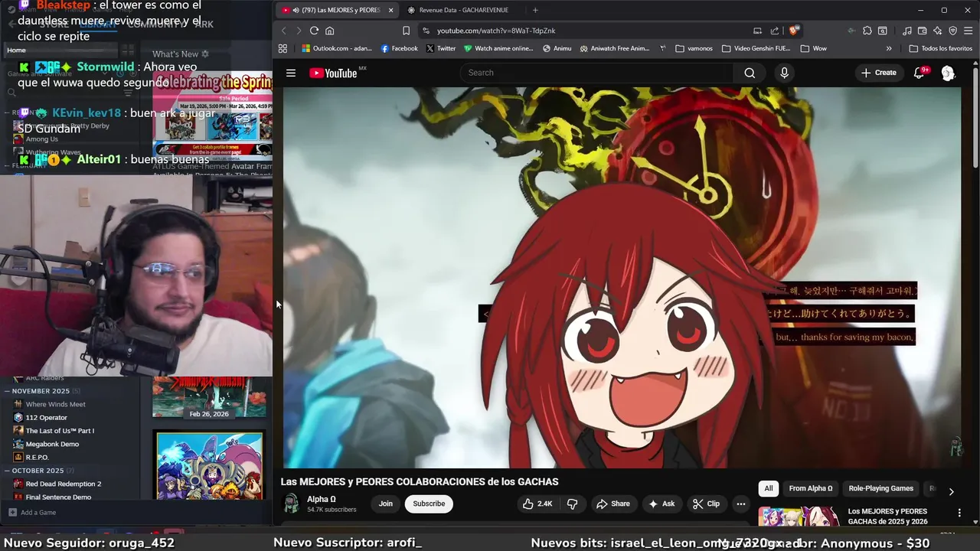Open options for recommended video Los MEJORES y PEORES GACHAS
The height and width of the screenshot is (551, 980).
[959, 513]
